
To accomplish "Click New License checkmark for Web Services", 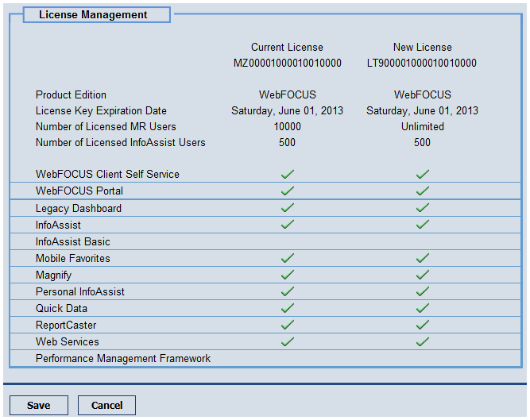I will (x=423, y=341).
